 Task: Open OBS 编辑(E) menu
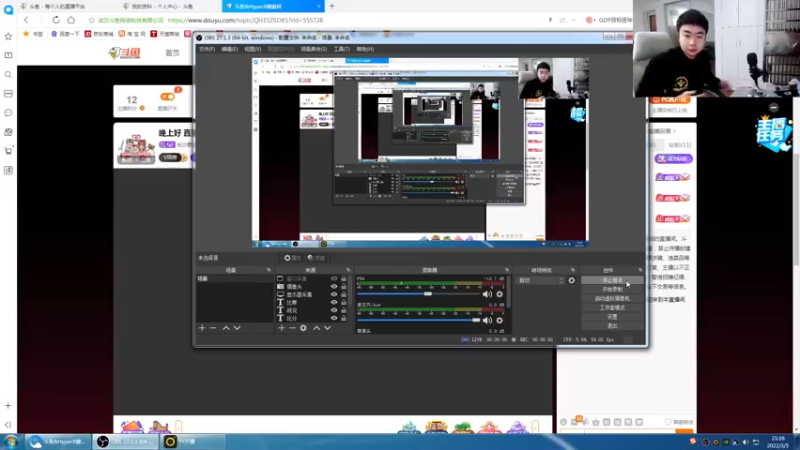click(230, 49)
